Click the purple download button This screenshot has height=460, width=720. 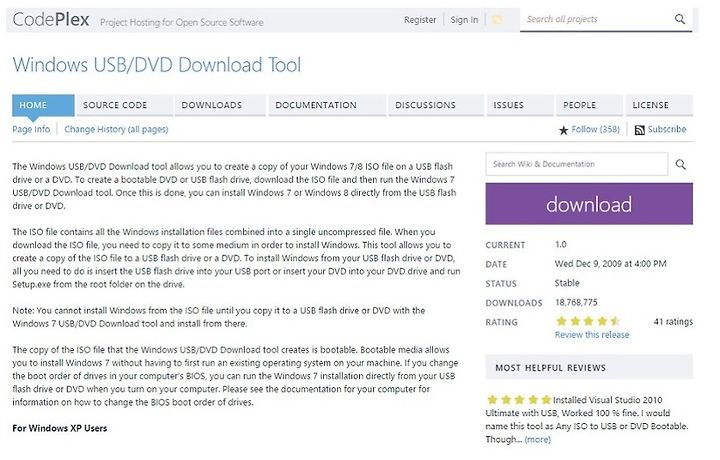pyautogui.click(x=589, y=204)
